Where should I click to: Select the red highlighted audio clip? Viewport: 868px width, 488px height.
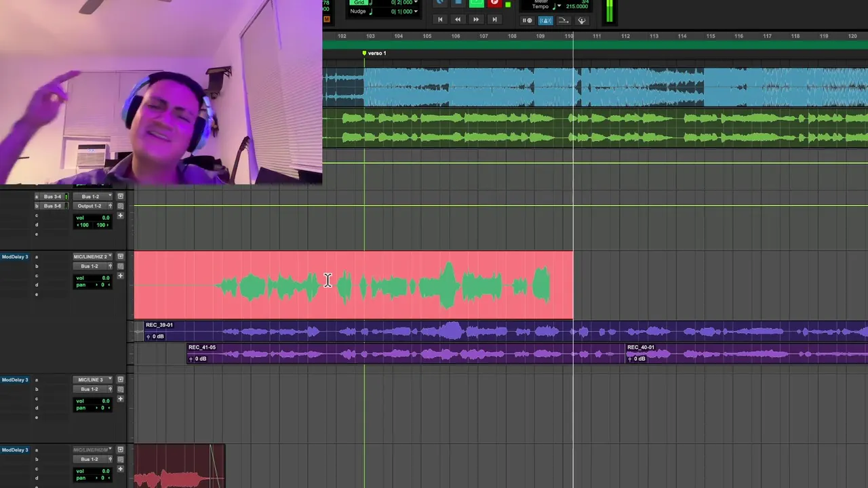click(x=353, y=285)
